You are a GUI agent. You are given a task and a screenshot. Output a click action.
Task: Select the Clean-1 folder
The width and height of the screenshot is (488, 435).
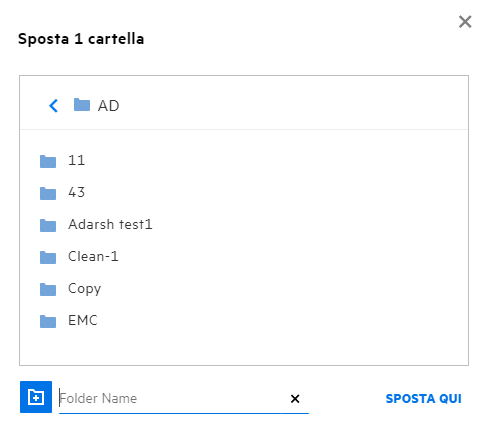(93, 256)
